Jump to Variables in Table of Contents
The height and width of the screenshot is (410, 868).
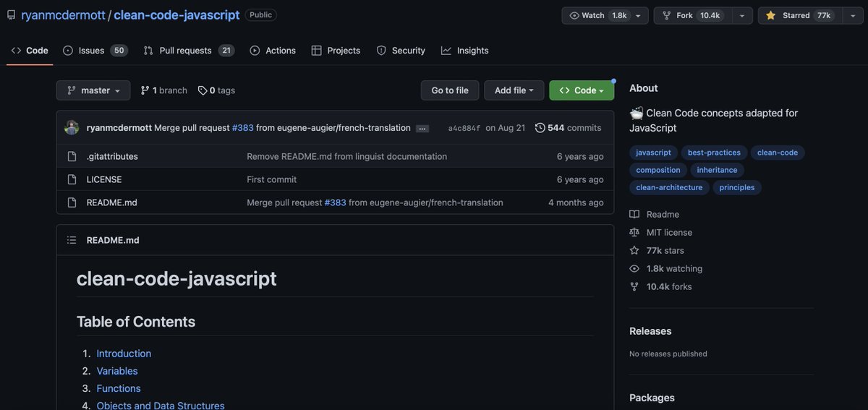pyautogui.click(x=117, y=371)
